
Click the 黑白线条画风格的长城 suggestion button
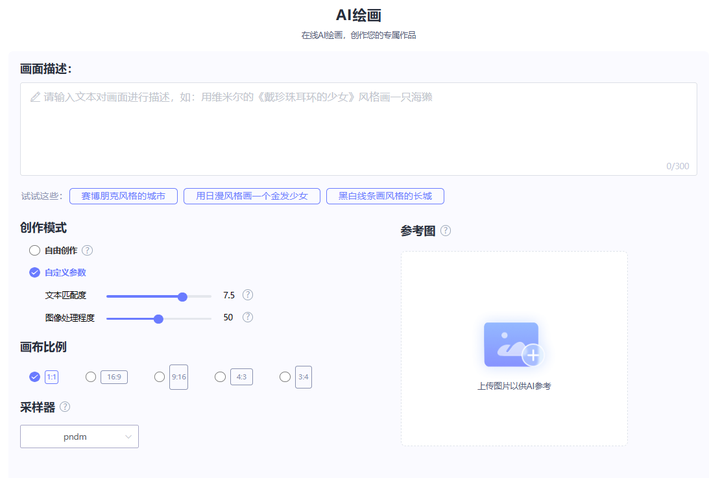tap(385, 197)
